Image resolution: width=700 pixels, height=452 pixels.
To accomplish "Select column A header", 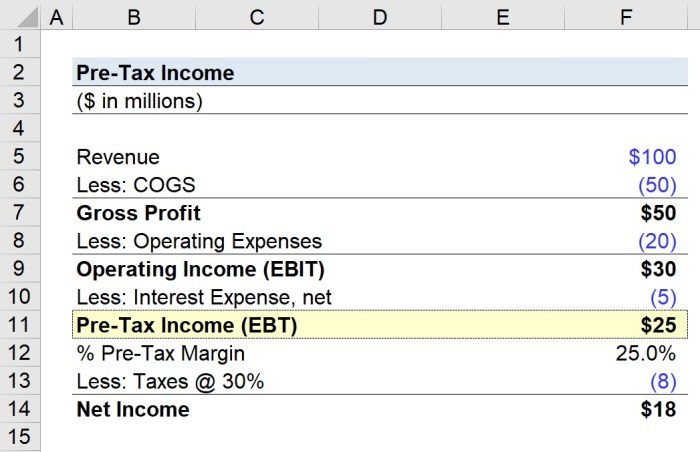I will (x=56, y=17).
